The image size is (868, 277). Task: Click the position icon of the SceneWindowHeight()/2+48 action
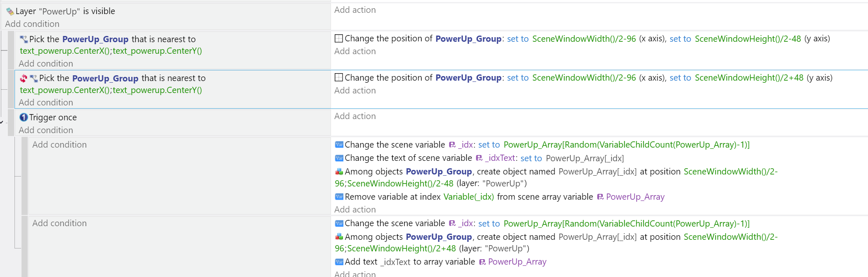pos(338,78)
